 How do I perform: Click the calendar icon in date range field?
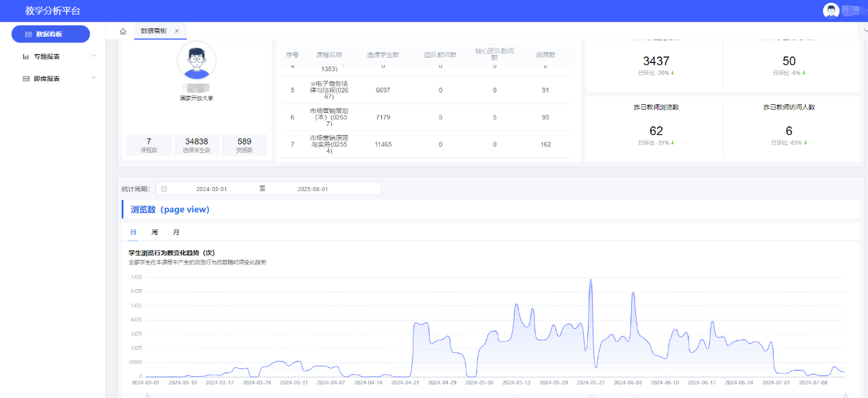click(x=164, y=189)
